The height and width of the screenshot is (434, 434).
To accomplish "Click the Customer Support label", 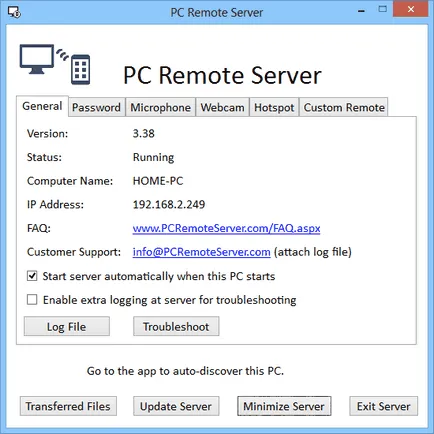I will coord(74,252).
